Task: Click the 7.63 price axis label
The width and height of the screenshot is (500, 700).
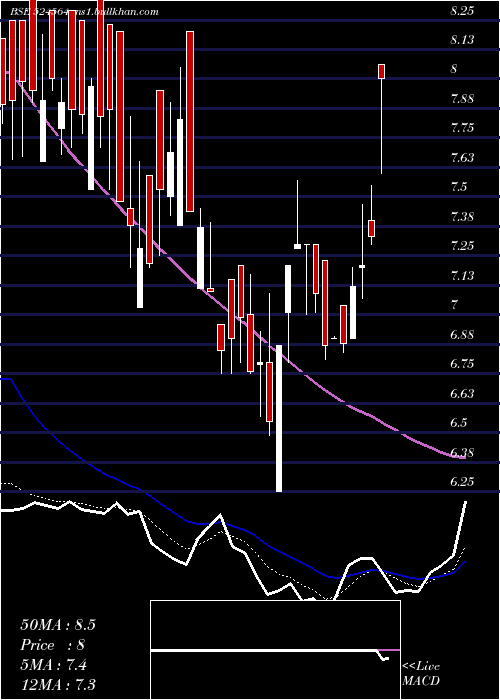Action: (462, 158)
